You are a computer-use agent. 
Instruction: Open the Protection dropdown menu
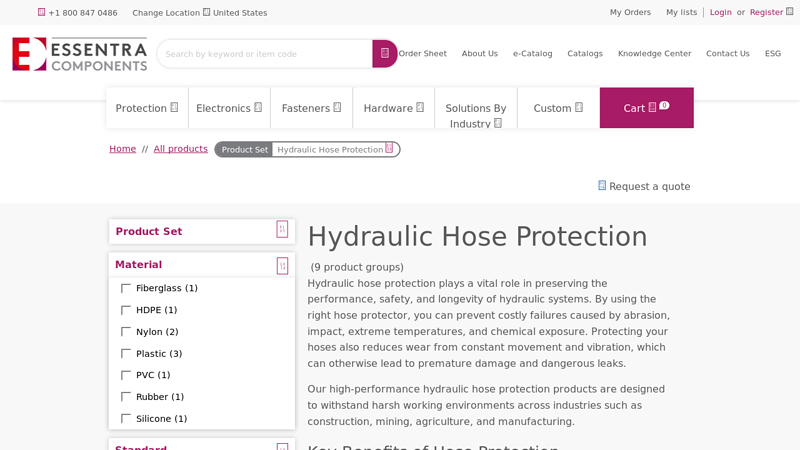click(147, 108)
